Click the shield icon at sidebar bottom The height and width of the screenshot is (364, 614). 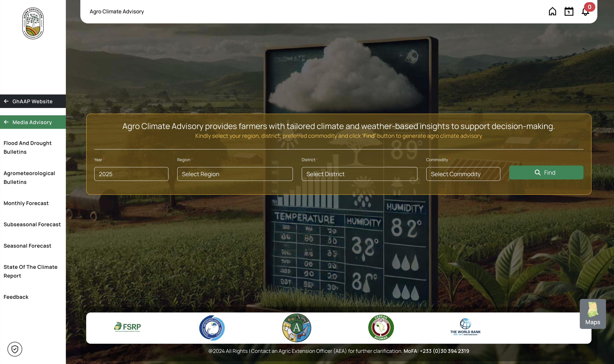15,349
